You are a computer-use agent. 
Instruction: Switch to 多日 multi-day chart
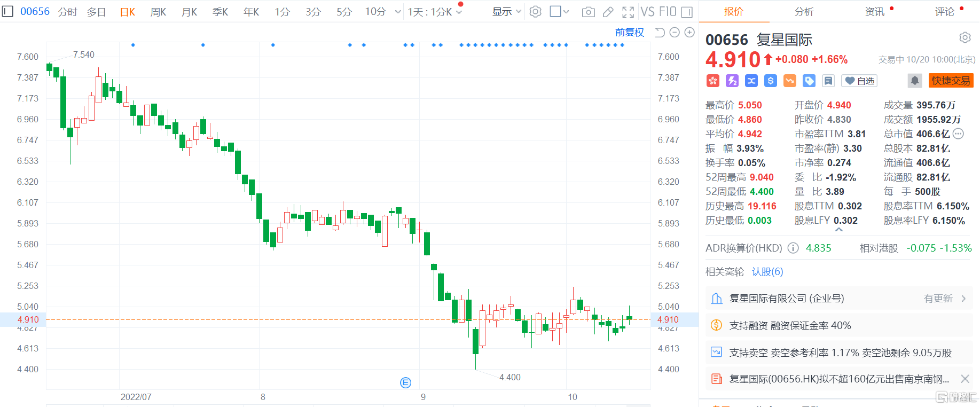(97, 12)
